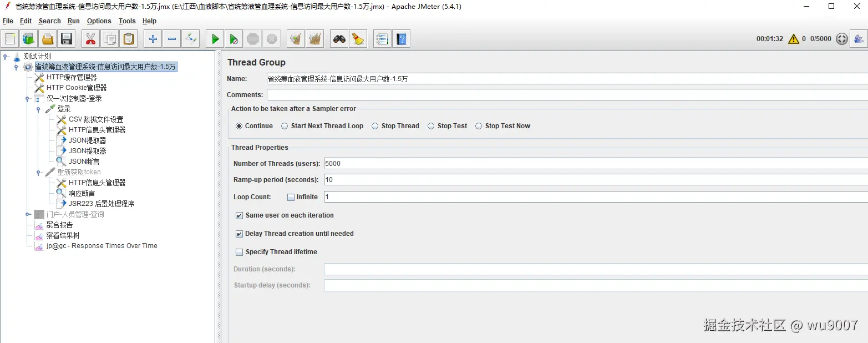
Task: Open the function helper dialog toolbar icon
Action: click(x=382, y=38)
